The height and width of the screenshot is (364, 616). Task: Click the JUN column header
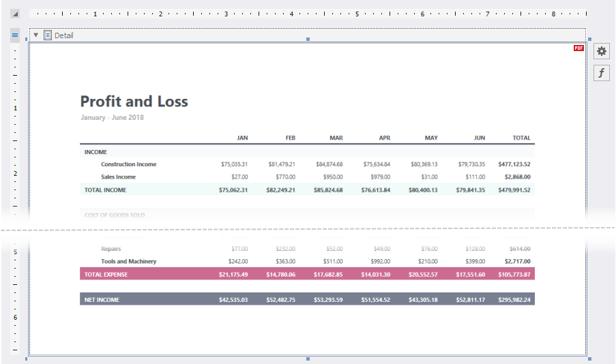click(480, 138)
